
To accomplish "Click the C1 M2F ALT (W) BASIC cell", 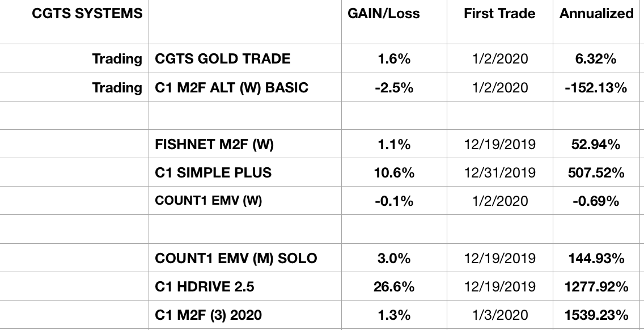I will coord(231,87).
